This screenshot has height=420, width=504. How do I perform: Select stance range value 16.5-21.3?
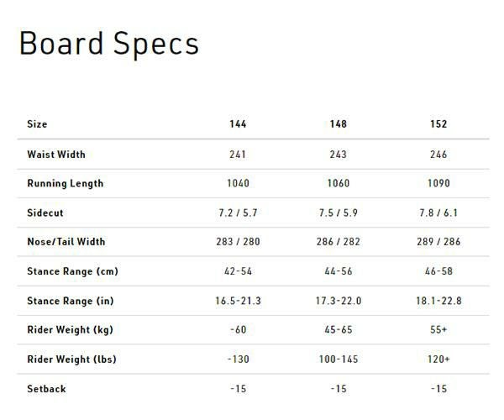tap(238, 301)
